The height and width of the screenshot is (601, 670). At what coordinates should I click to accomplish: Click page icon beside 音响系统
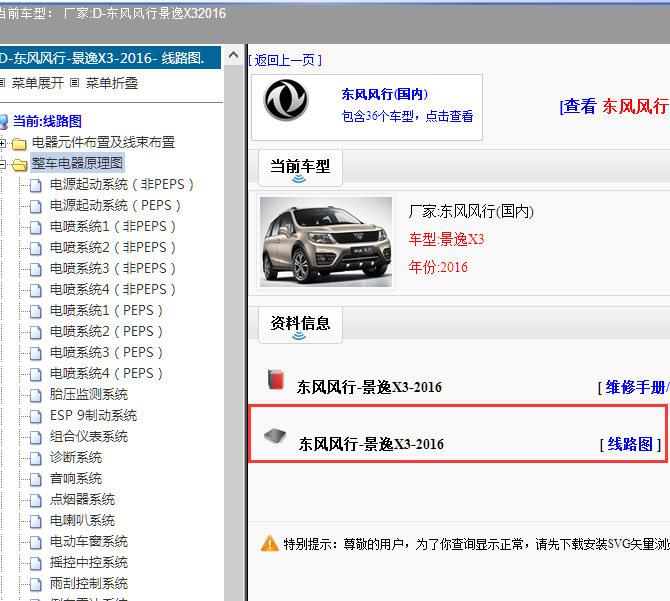click(x=35, y=479)
